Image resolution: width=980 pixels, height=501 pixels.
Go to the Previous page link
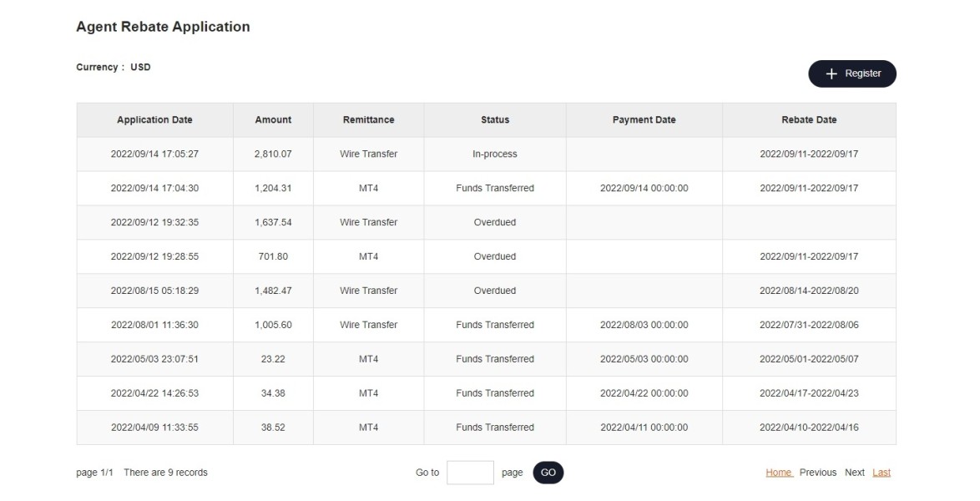point(817,473)
